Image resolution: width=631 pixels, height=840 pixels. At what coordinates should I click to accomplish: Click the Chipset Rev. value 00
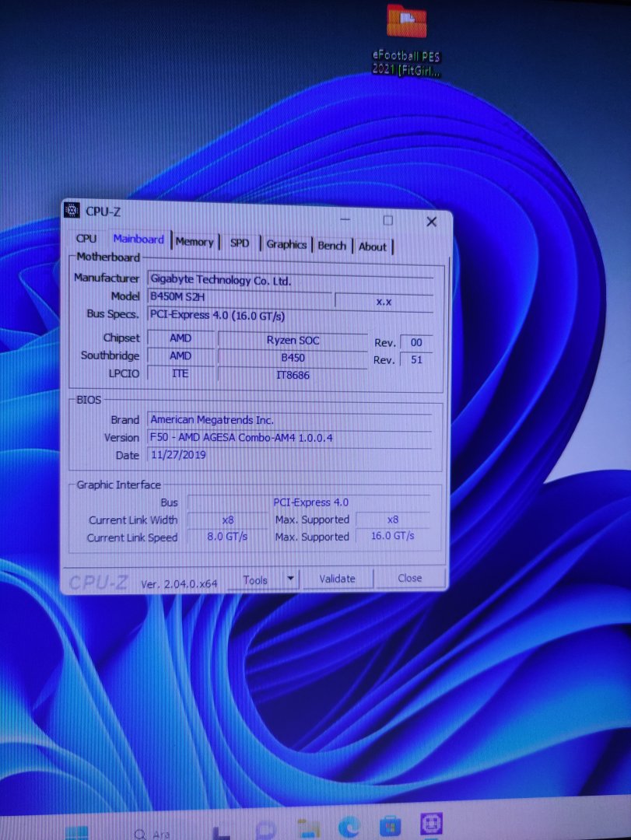(x=416, y=342)
